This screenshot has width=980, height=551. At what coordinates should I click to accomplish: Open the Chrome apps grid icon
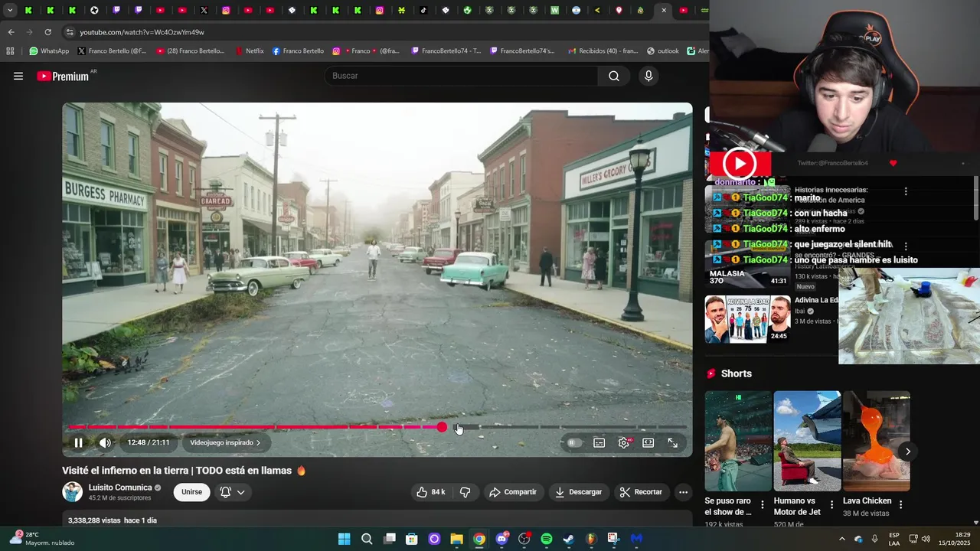[x=10, y=51]
